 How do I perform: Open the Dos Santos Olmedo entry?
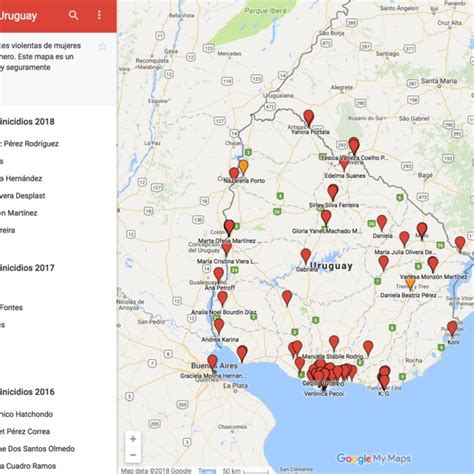37,449
